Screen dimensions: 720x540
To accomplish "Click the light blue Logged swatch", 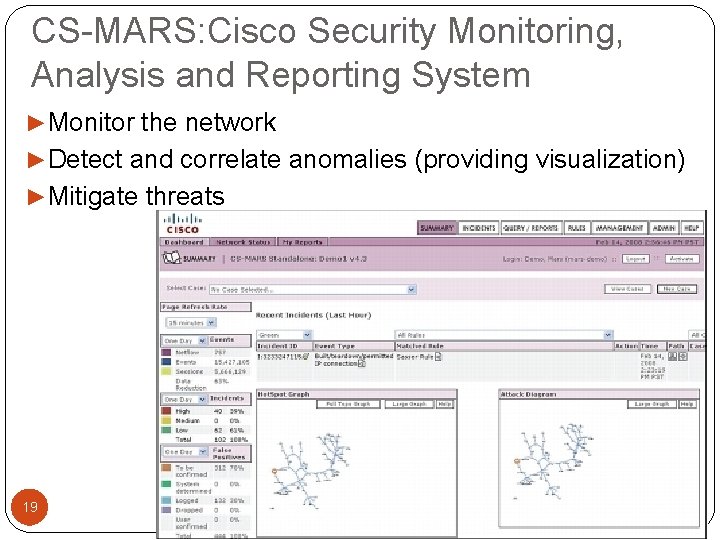I will click(x=166, y=501).
